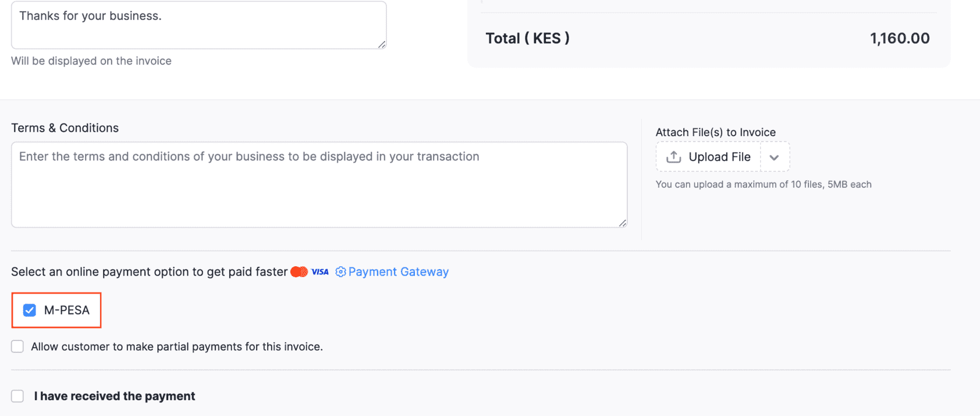
Task: Click the 'Allow customer to make partial payments' label
Action: coord(176,346)
